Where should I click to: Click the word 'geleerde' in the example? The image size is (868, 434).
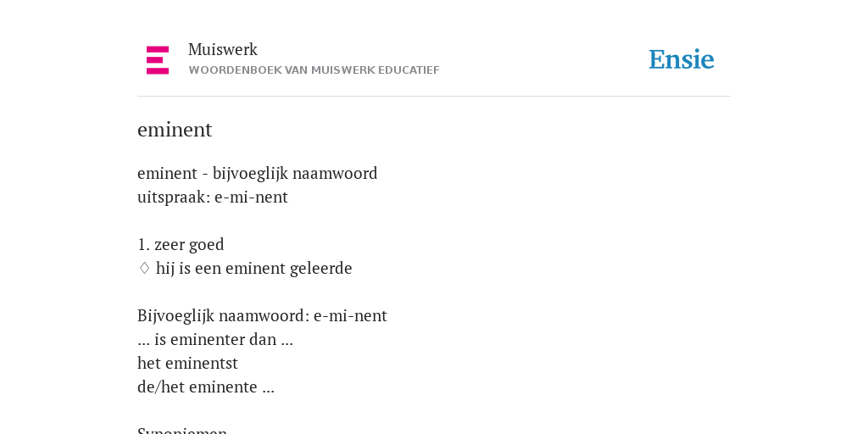[326, 269]
